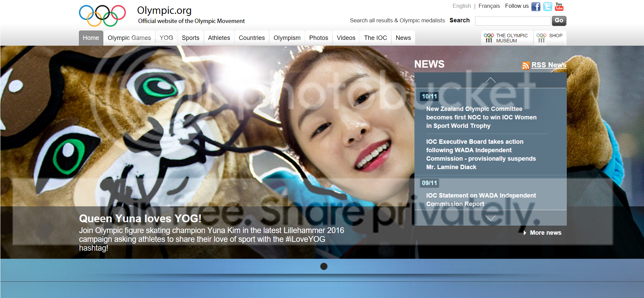Viewport: 644px width, 298px height.
Task: Open the Olympic Games menu
Action: point(129,38)
